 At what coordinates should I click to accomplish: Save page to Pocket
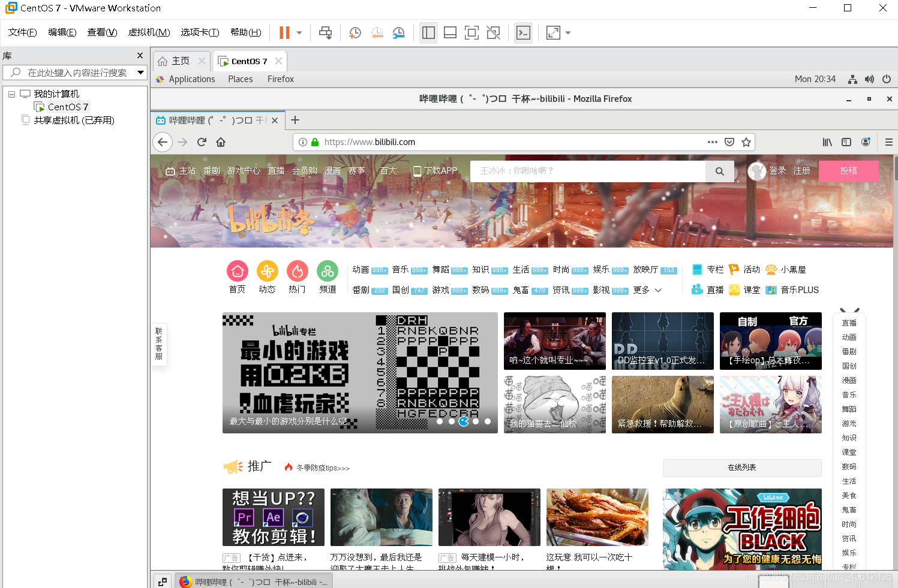coord(729,142)
